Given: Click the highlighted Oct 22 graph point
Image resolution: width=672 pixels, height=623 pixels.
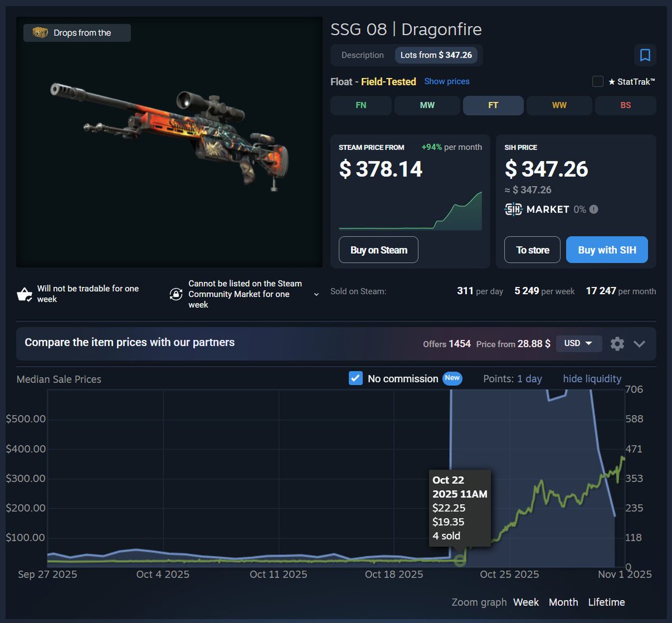Looking at the screenshot, I should click(460, 560).
